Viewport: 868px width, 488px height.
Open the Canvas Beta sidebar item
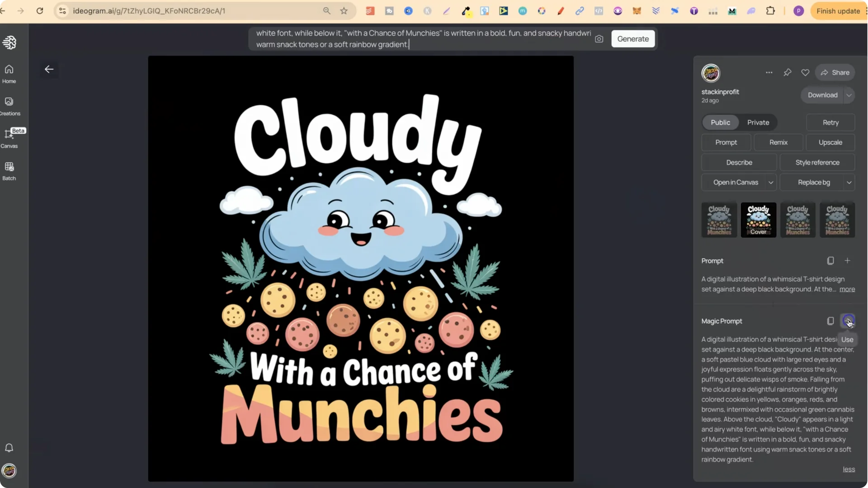pyautogui.click(x=9, y=137)
